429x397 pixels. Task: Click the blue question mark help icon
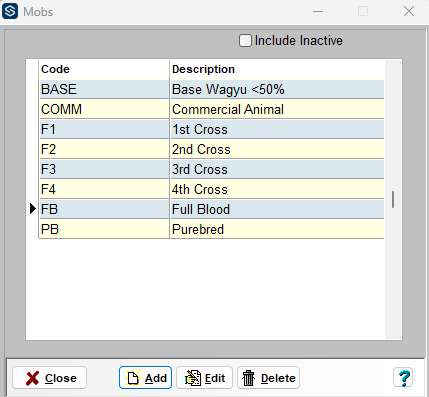[x=403, y=378]
